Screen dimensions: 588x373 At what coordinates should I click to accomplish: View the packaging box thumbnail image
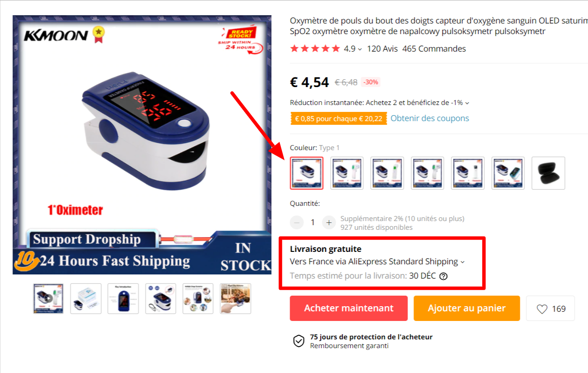point(86,298)
